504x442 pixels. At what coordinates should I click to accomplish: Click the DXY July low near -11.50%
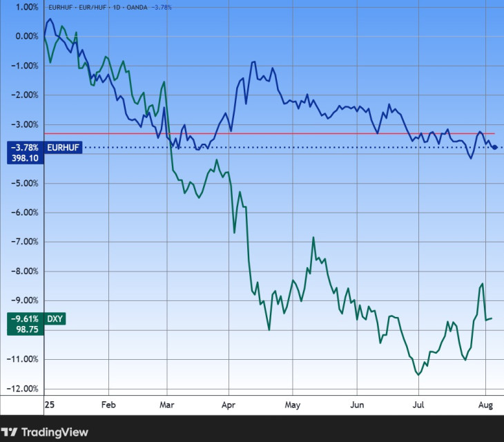[x=418, y=374]
